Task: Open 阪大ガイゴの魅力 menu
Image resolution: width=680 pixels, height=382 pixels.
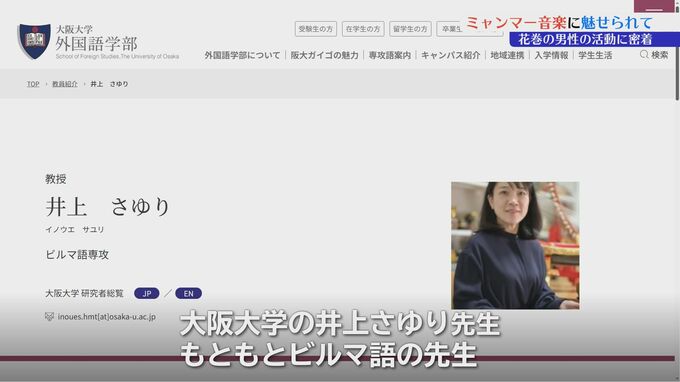Action: pos(324,55)
